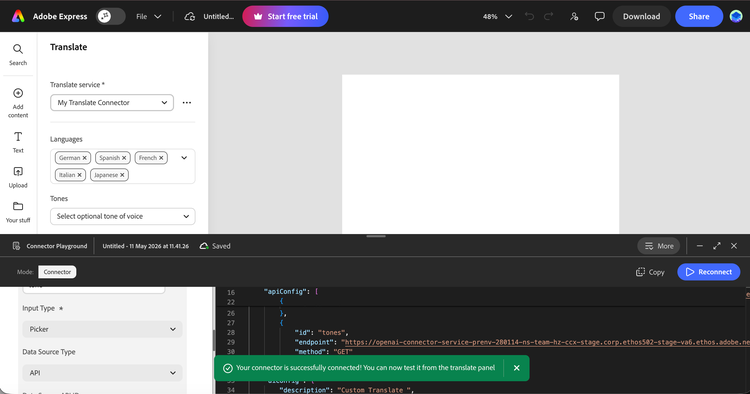Select the Connector mode tab

click(57, 272)
